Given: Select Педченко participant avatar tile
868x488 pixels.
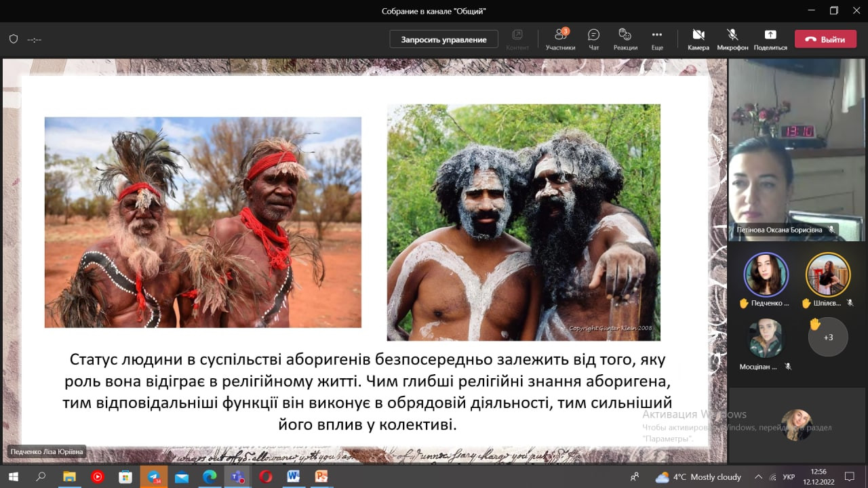Looking at the screenshot, I should click(x=766, y=274).
